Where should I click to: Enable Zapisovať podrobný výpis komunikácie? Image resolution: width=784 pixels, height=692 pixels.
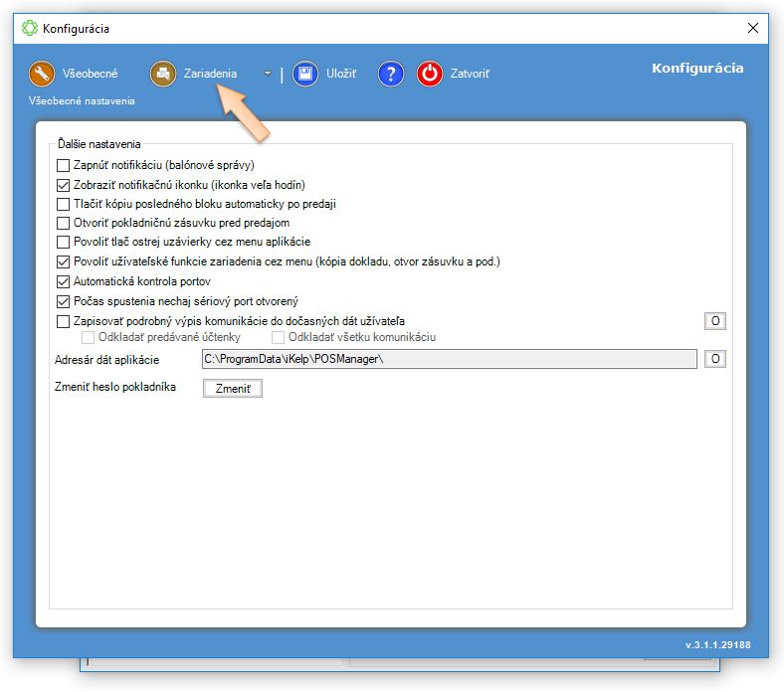point(64,321)
